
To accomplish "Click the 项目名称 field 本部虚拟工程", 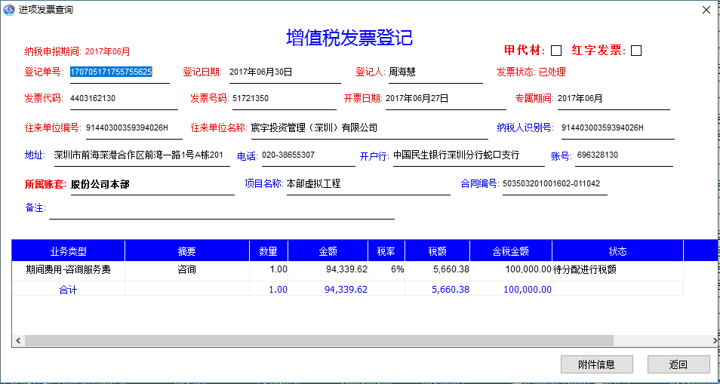I will [368, 185].
